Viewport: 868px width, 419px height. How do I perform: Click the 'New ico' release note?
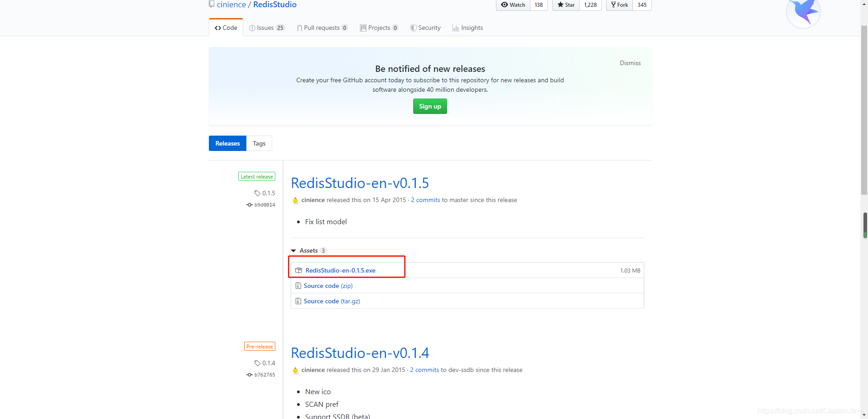point(318,391)
